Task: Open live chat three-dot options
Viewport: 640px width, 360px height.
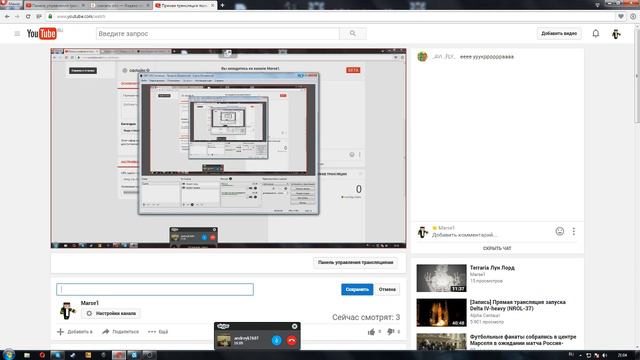Action: pyautogui.click(x=573, y=231)
